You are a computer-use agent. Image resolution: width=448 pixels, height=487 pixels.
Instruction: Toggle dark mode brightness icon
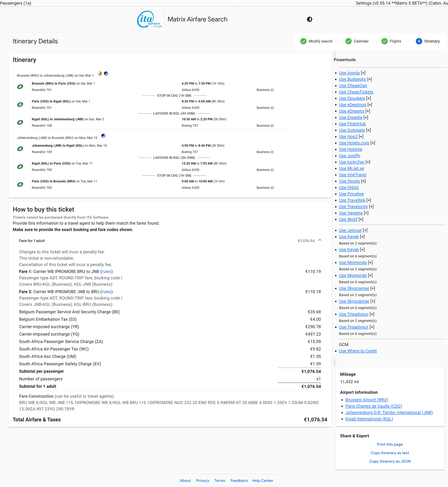[x=309, y=20]
